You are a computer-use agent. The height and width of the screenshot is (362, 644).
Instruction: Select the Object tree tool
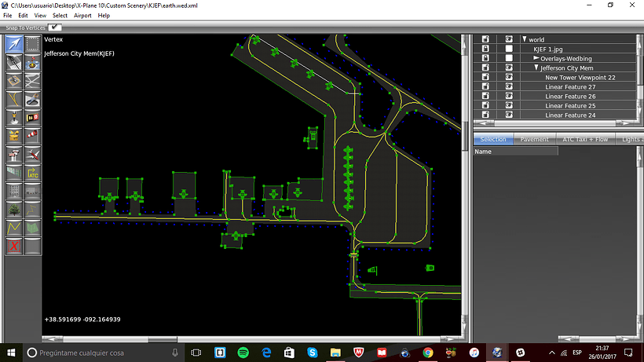pyautogui.click(x=14, y=210)
